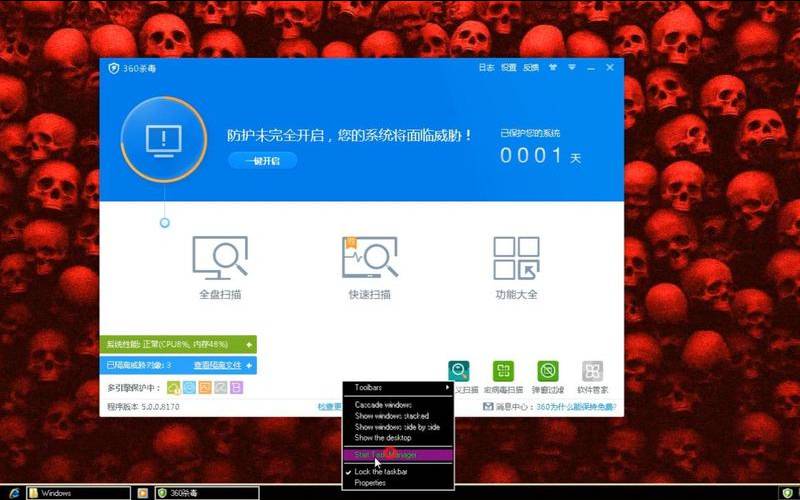
Task: Open taskbar Properties from context menu
Action: 398,483
